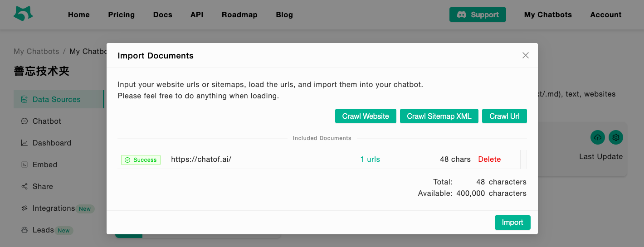Click the Embed code icon
The image size is (644, 247).
point(24,165)
